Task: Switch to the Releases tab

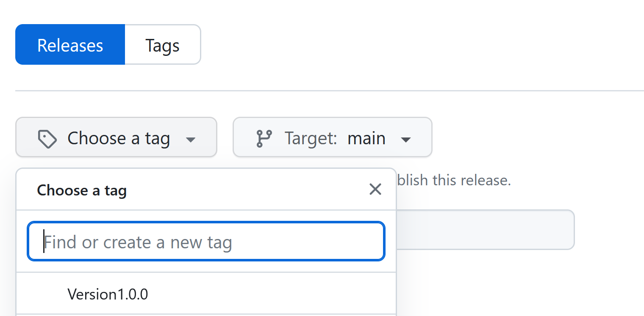Action: click(x=70, y=45)
